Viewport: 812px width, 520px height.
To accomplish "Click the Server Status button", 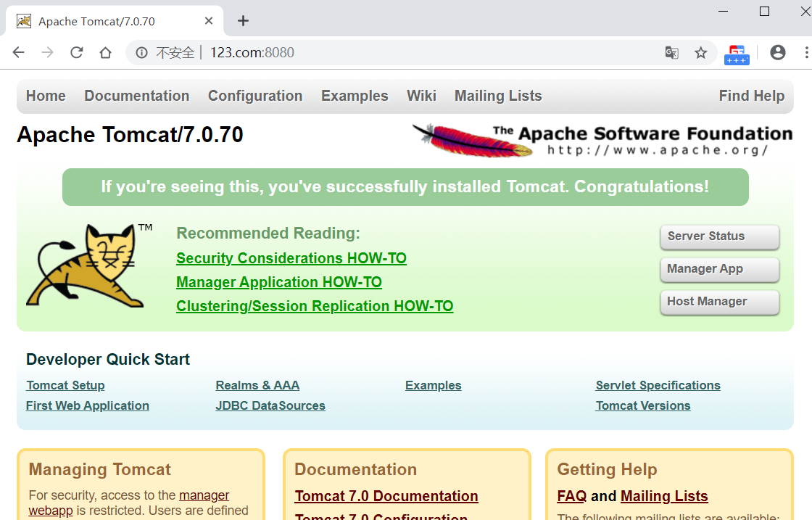I will click(720, 236).
